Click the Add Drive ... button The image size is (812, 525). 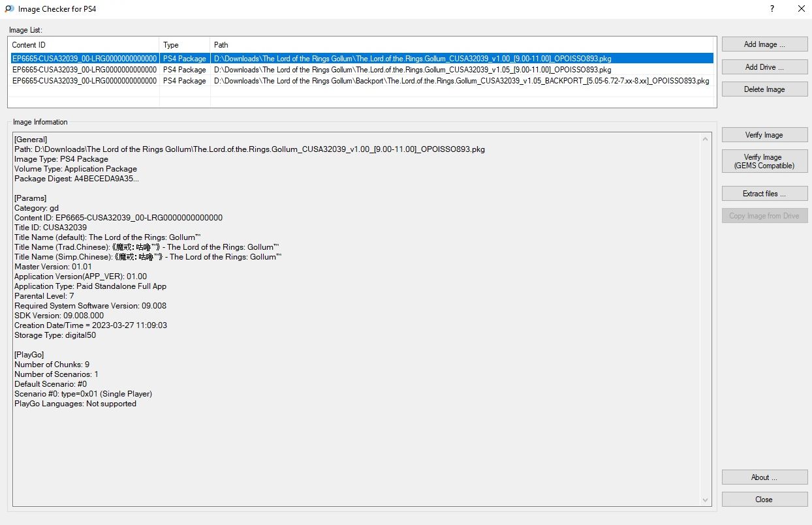[x=764, y=67]
